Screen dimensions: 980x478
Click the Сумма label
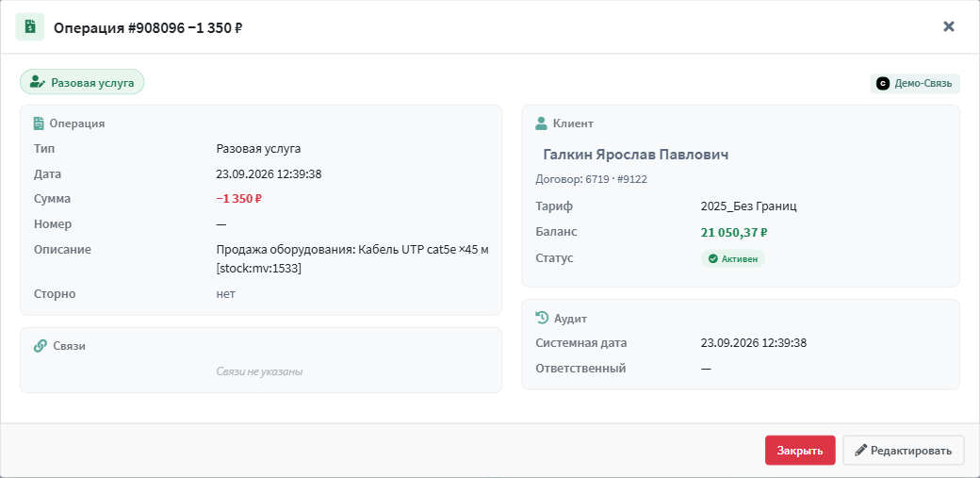[x=52, y=199]
